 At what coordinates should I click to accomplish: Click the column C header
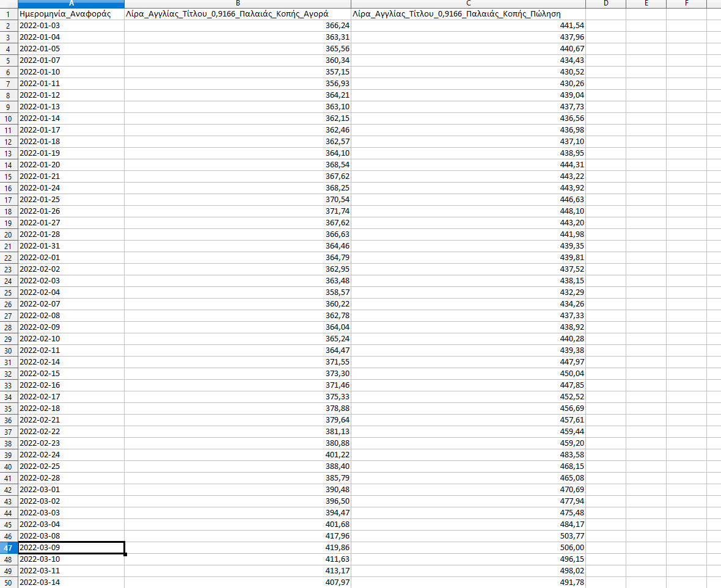tap(468, 4)
